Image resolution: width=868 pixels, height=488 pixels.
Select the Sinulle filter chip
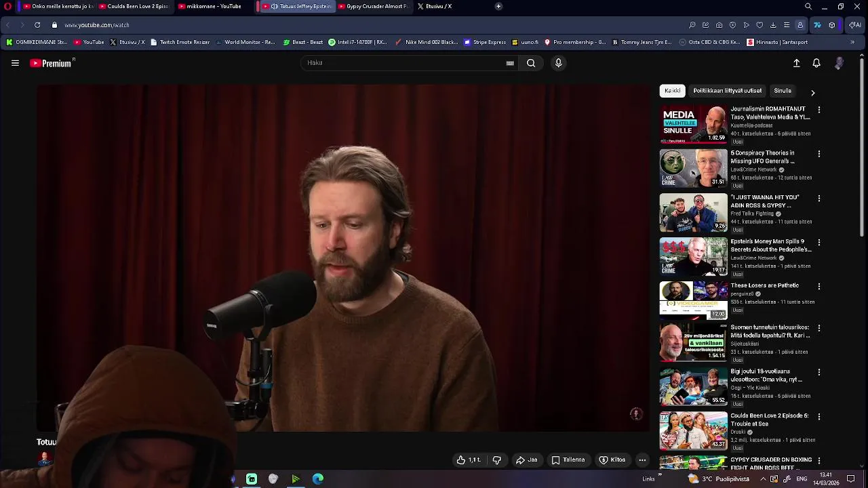coord(783,91)
